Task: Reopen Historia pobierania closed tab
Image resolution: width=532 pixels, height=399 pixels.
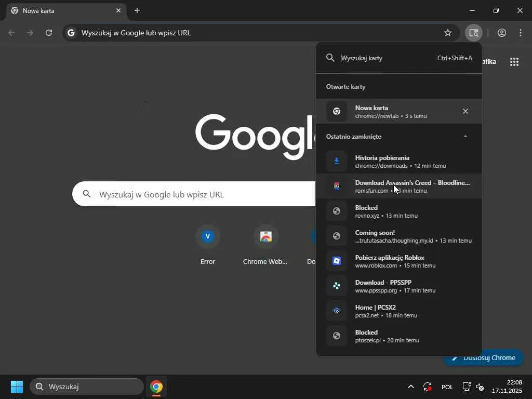Action: click(399, 162)
